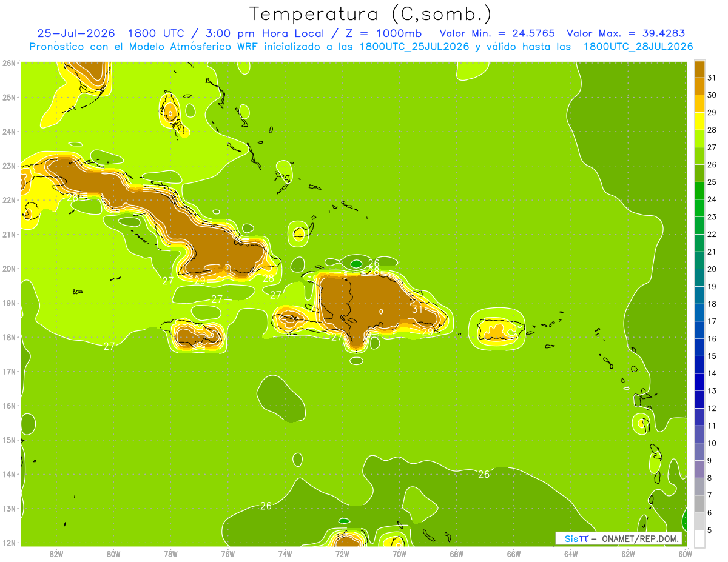Click the green legend swatch between 26 and 27

point(699,156)
